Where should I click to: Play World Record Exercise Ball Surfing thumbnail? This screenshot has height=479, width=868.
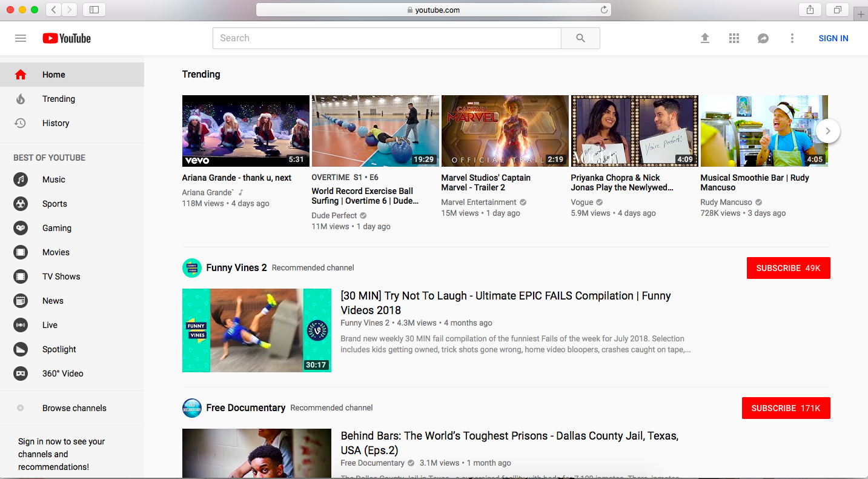coord(376,131)
